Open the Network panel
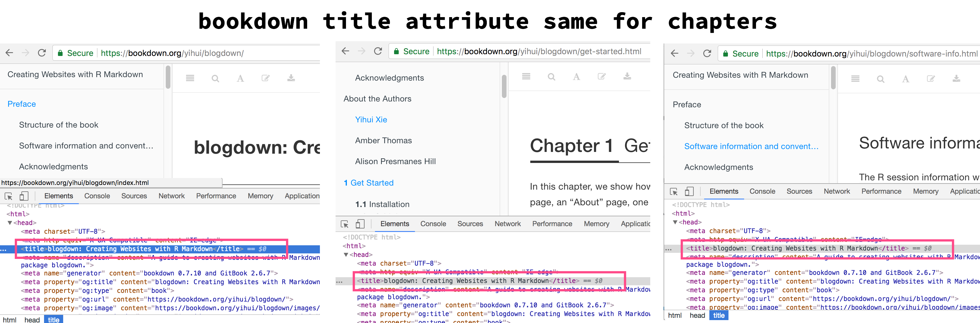980x323 pixels. (x=172, y=195)
